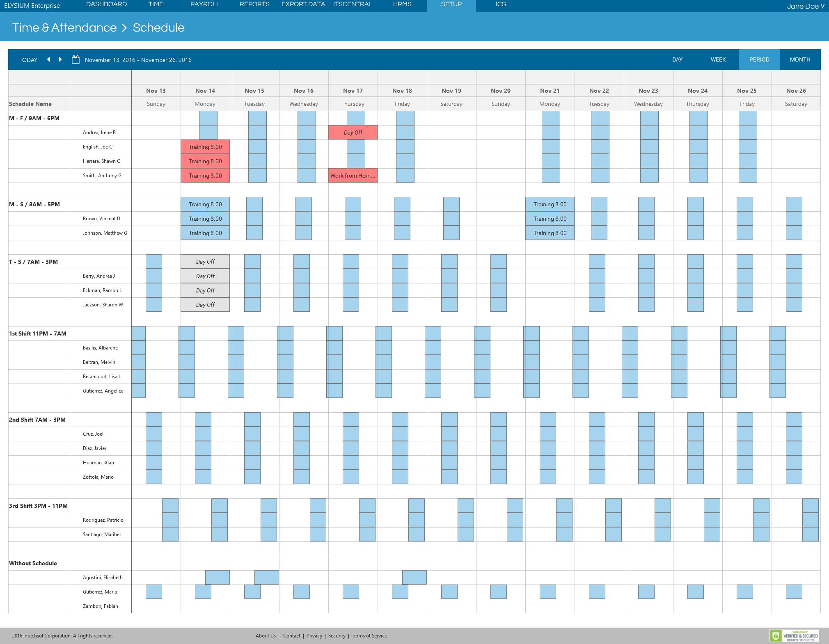Screen dimensions: 829x644
Task: Select Smith, Anthony G's Work from Home block
Action: pyautogui.click(x=353, y=176)
